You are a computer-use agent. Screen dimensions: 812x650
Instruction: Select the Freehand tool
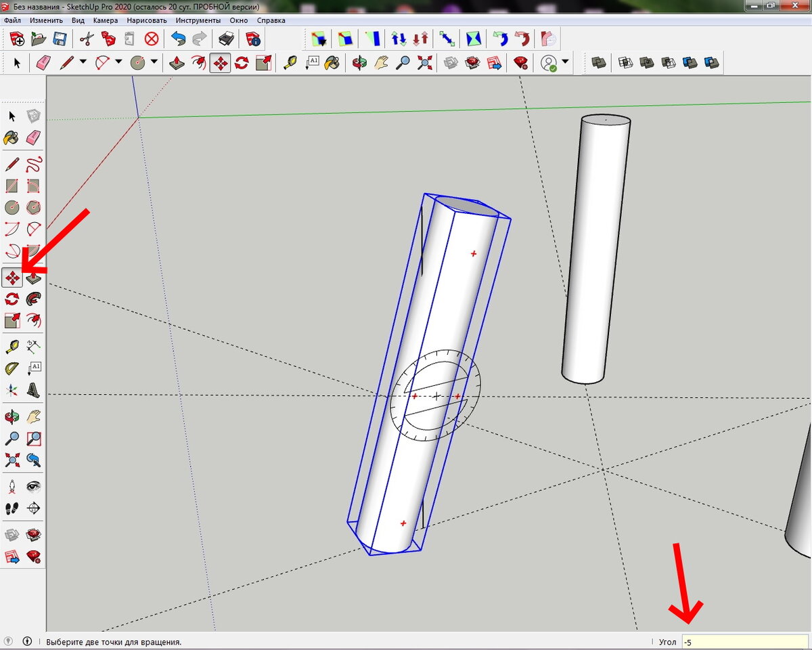click(x=33, y=164)
